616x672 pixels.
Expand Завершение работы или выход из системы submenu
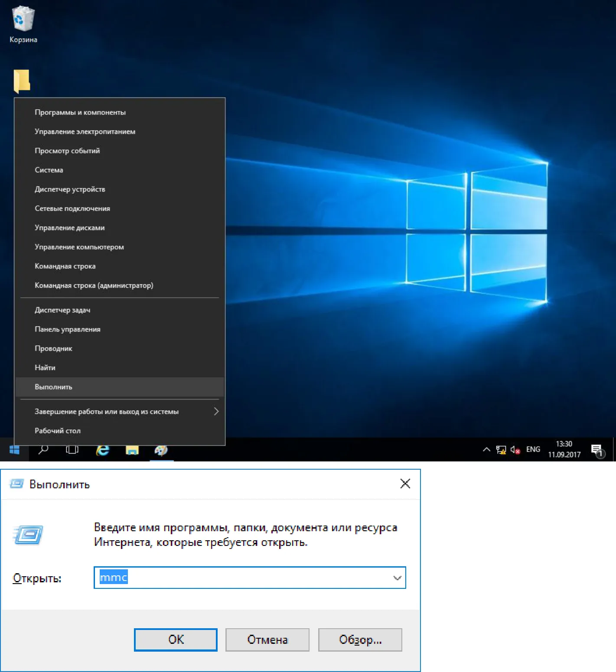click(120, 412)
